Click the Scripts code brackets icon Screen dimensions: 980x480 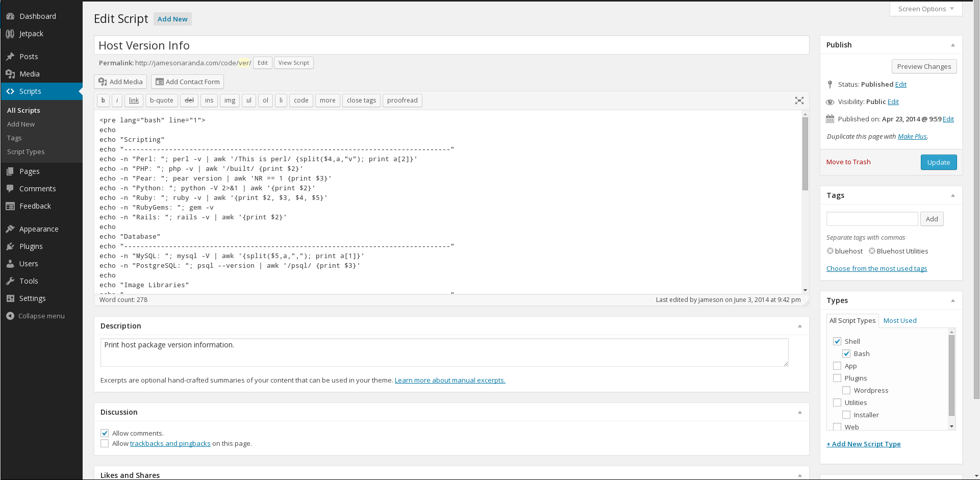point(10,91)
